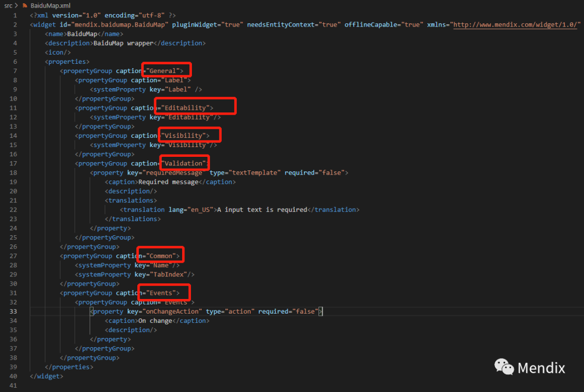Click line number 1 in the gutter

(x=15, y=15)
